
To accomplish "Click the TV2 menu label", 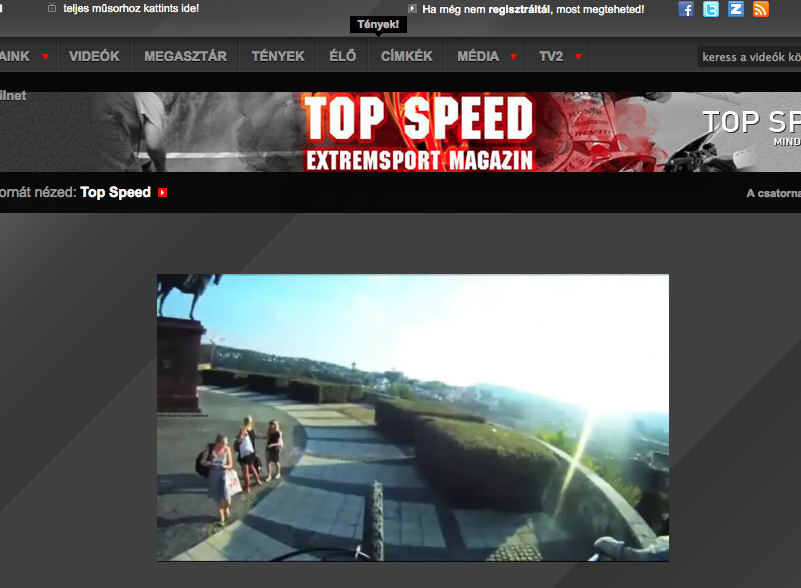I will [551, 56].
